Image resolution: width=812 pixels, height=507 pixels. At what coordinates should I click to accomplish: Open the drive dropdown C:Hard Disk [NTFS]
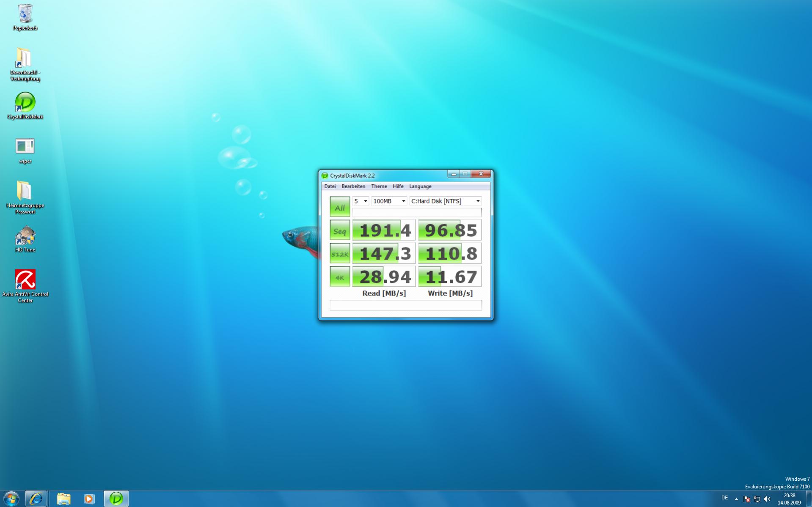446,201
